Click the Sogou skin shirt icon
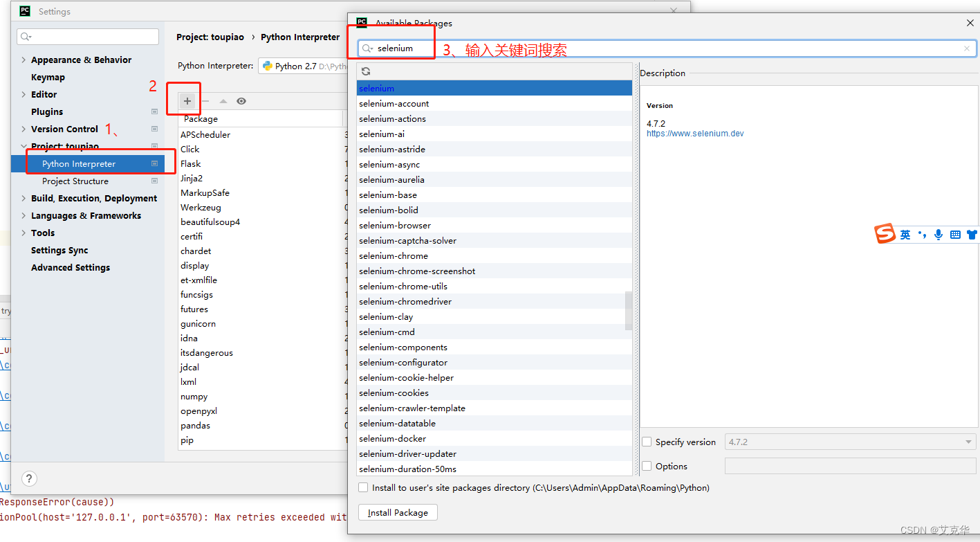Image resolution: width=980 pixels, height=542 pixels. [972, 235]
